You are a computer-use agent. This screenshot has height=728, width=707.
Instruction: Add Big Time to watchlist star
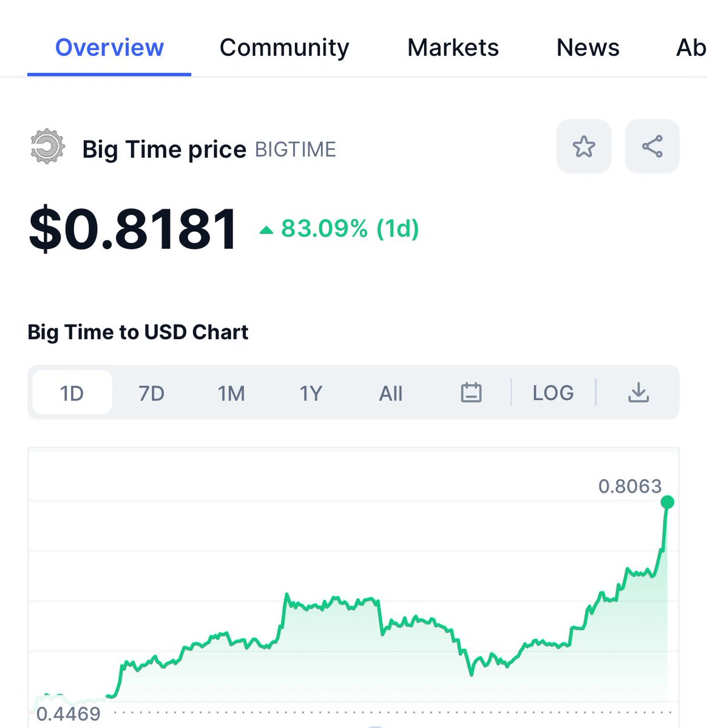584,146
